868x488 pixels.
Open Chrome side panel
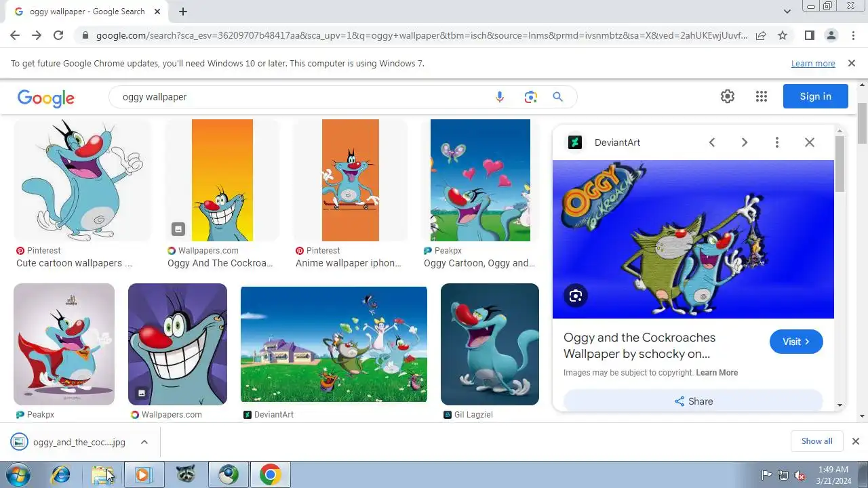(x=809, y=35)
